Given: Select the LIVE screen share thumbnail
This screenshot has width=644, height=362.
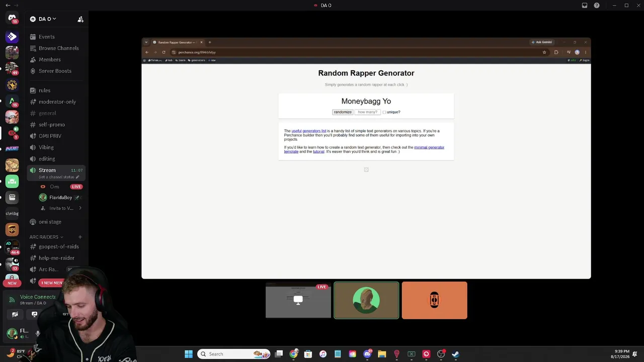Looking at the screenshot, I should pos(298,301).
